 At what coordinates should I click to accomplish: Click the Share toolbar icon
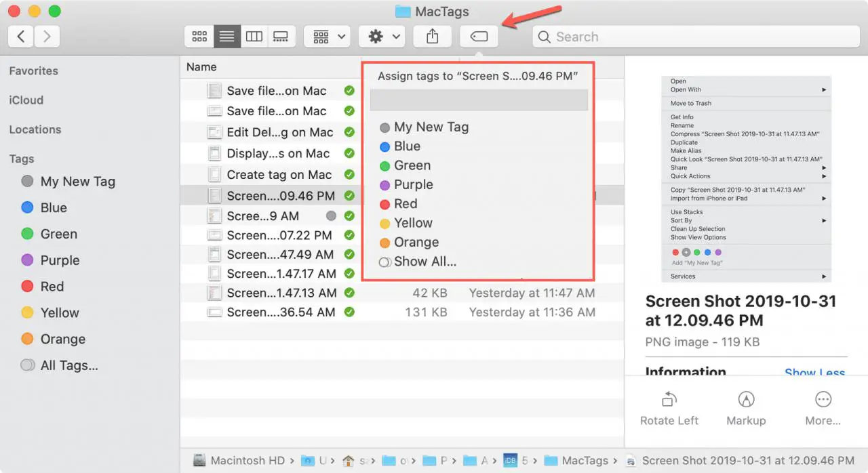[x=432, y=37]
